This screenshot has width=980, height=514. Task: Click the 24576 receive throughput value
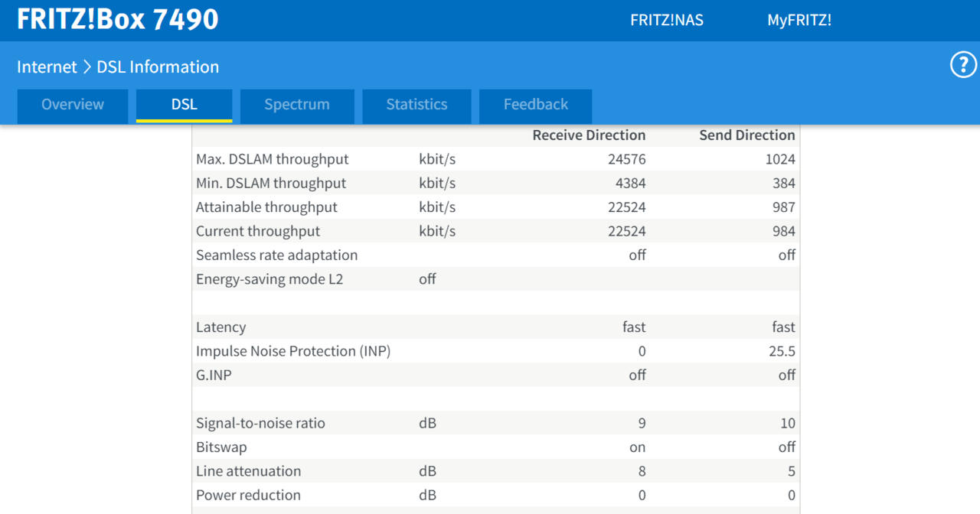point(626,159)
